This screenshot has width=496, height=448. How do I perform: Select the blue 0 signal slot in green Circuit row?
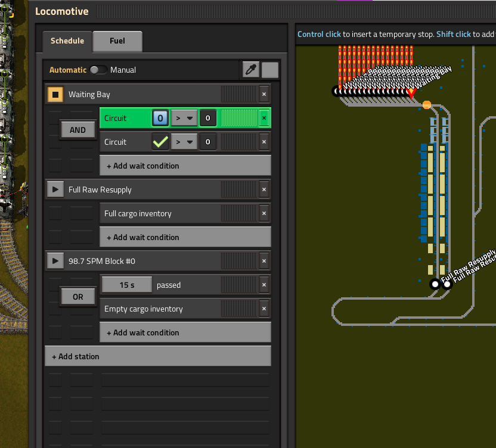[160, 118]
